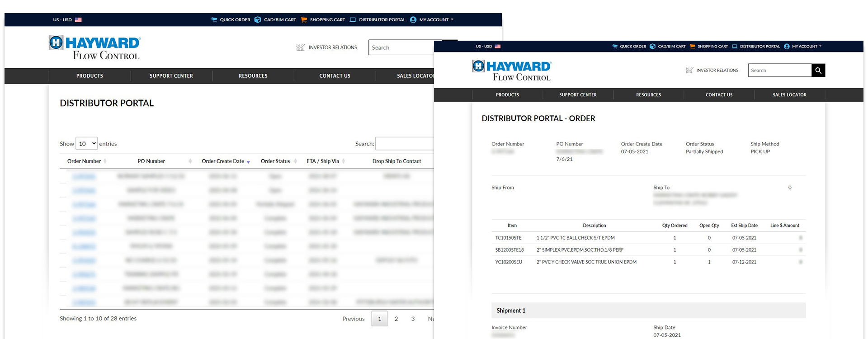Screen dimensions: 868x339
Task: Open My Account dropdown in front window
Action: point(807,46)
